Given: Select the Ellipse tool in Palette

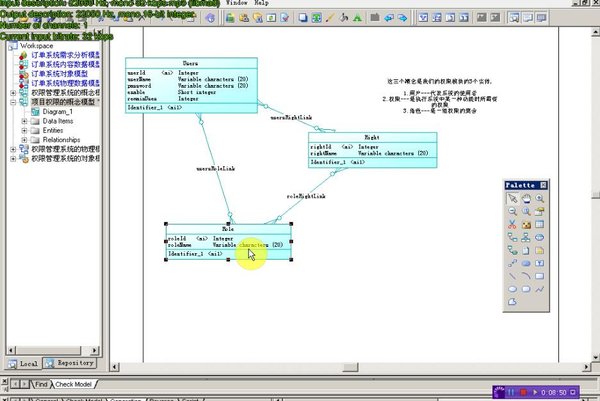Looking at the screenshot, I should 512,289.
